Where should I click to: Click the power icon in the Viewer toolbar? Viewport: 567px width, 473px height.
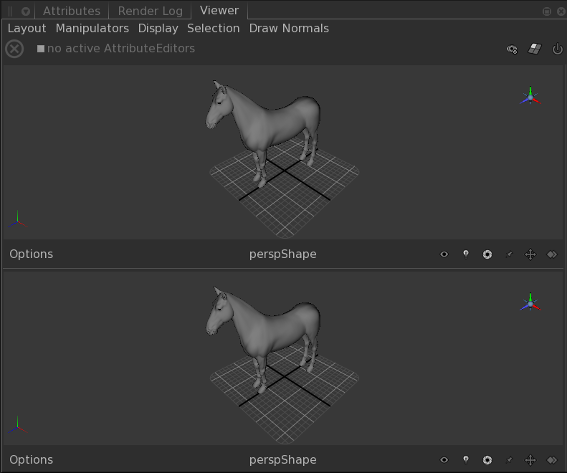point(557,49)
